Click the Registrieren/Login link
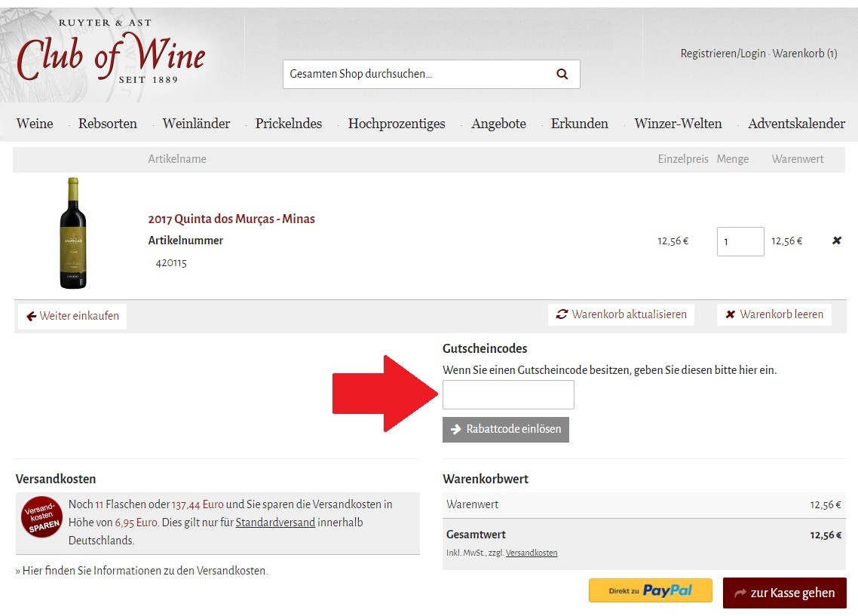 pos(723,54)
